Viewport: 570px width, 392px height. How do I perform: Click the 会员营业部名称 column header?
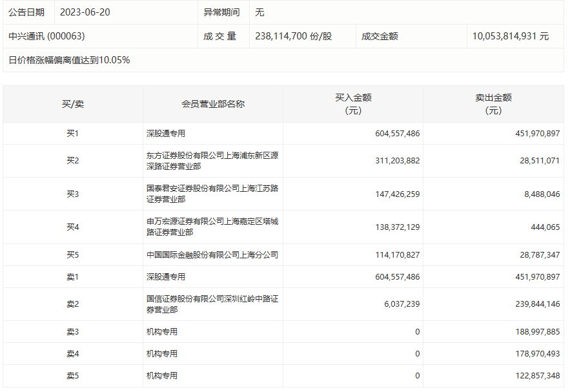[213, 105]
